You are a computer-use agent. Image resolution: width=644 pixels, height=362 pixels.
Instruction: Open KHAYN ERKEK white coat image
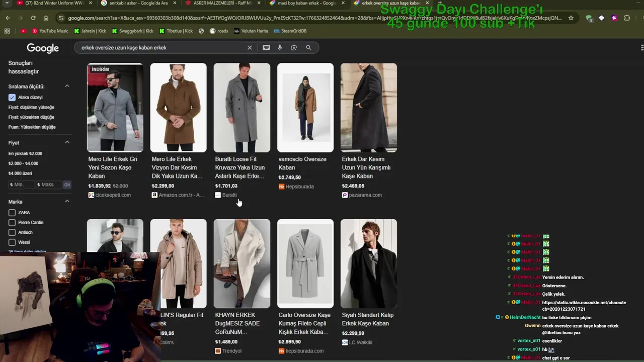242,263
